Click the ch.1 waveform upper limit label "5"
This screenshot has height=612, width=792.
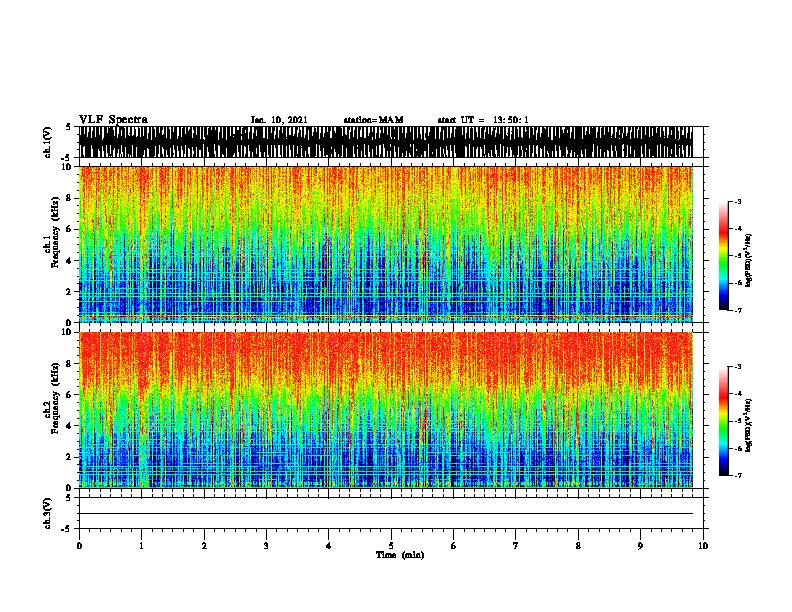click(69, 127)
